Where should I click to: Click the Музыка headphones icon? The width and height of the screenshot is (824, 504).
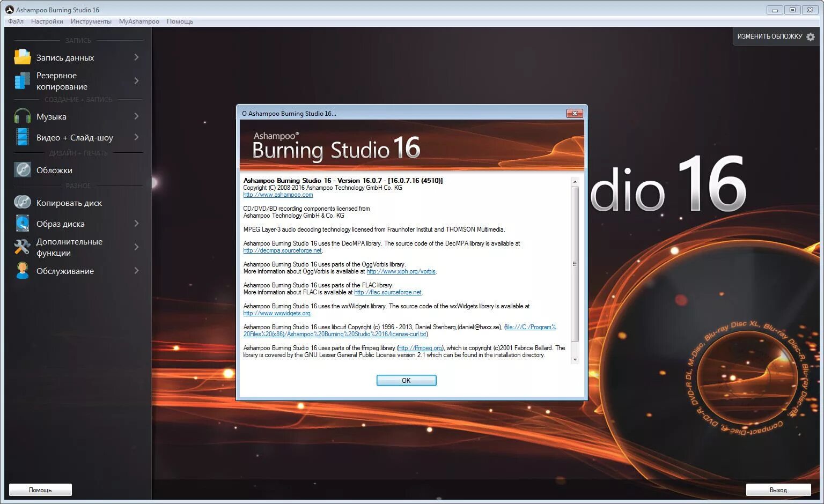pos(22,116)
